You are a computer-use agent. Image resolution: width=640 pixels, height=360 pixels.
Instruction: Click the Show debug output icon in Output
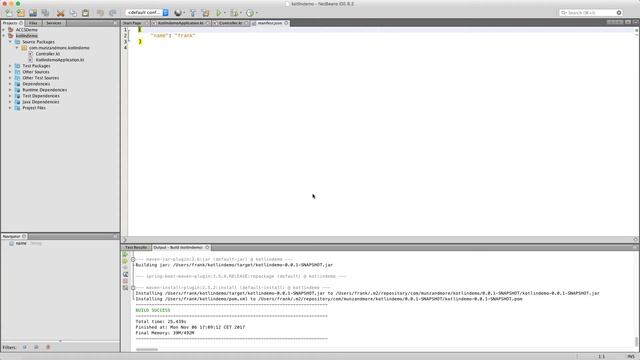(125, 274)
